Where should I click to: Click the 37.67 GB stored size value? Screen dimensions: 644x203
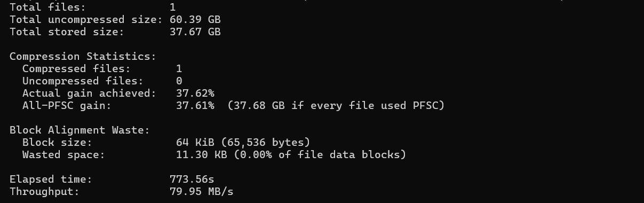pyautogui.click(x=195, y=32)
